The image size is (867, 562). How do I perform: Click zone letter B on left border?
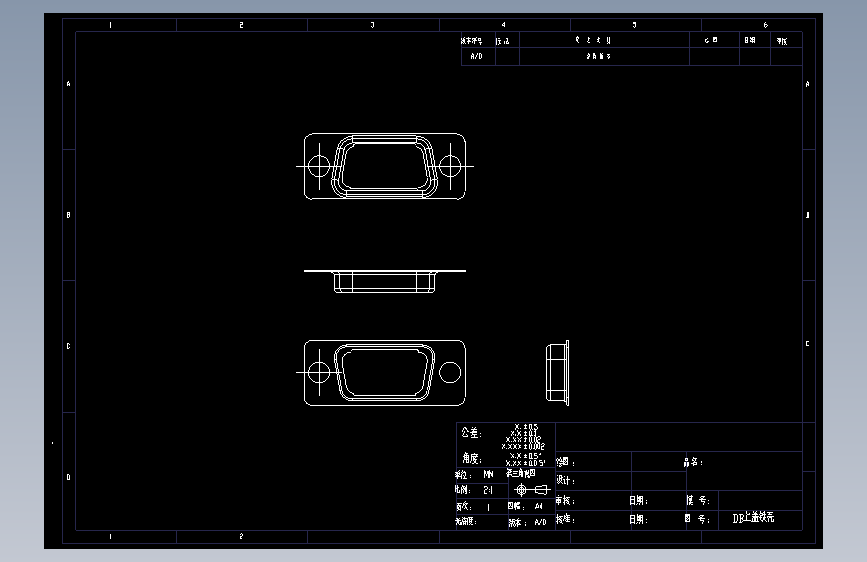point(69,215)
